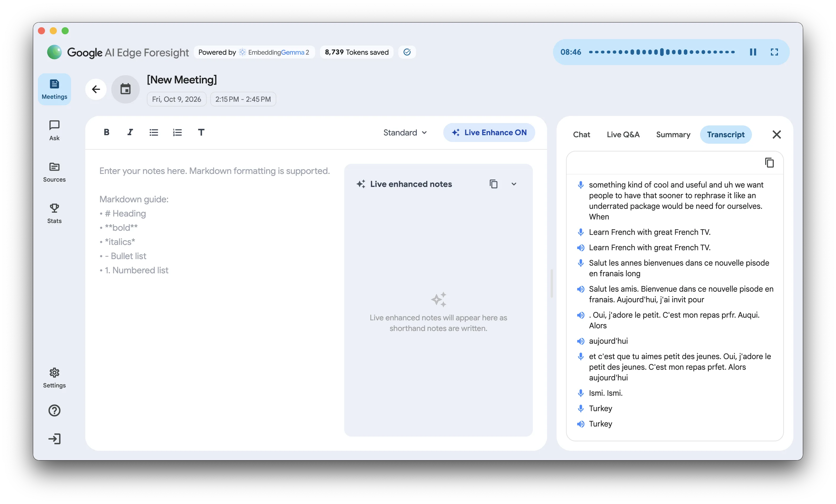Click the 2:15 PM - 2:45 PM time chip

(x=243, y=99)
